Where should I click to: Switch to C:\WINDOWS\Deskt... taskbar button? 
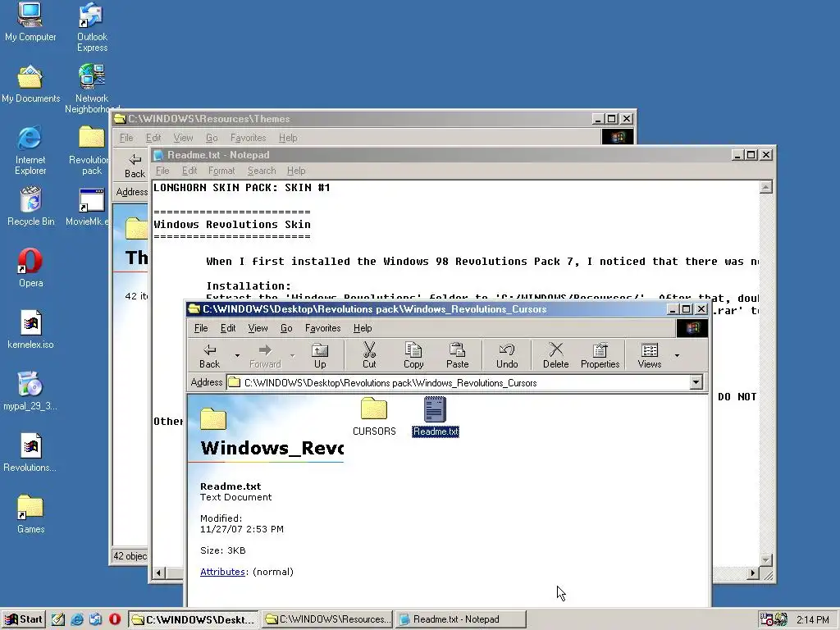tap(194, 619)
